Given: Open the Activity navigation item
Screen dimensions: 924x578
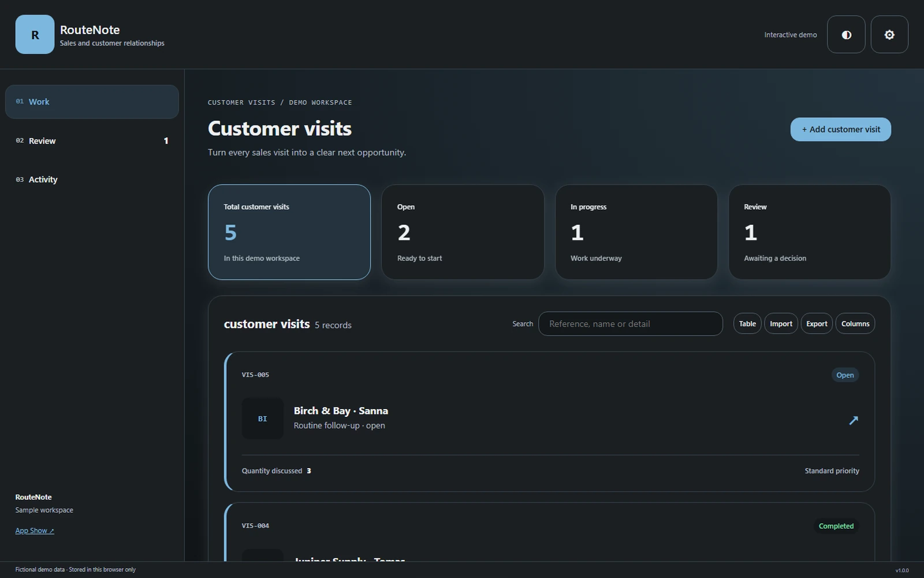Looking at the screenshot, I should click(x=92, y=179).
